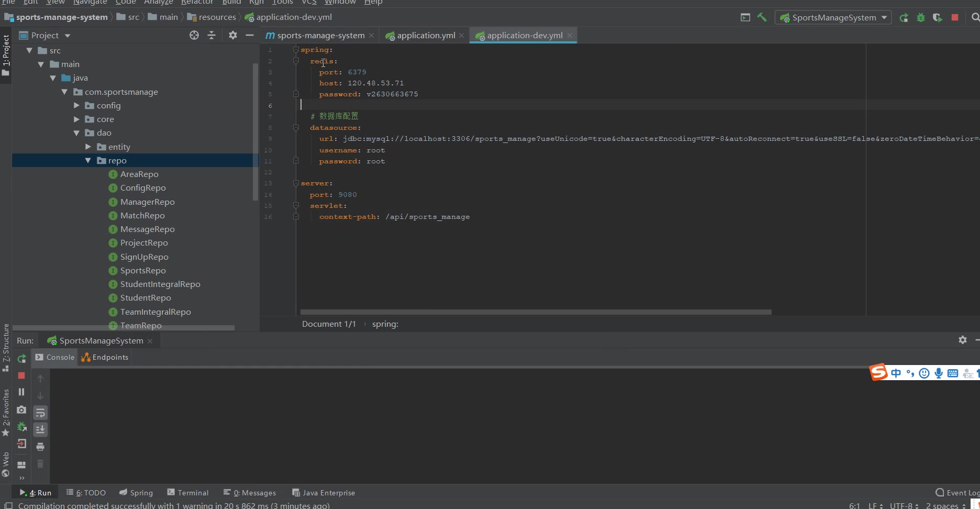Pause output in the Run panel
This screenshot has height=509, width=980.
tap(21, 392)
